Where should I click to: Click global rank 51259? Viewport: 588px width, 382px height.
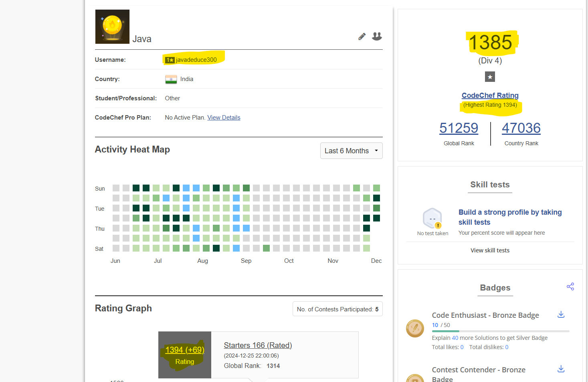(x=459, y=128)
